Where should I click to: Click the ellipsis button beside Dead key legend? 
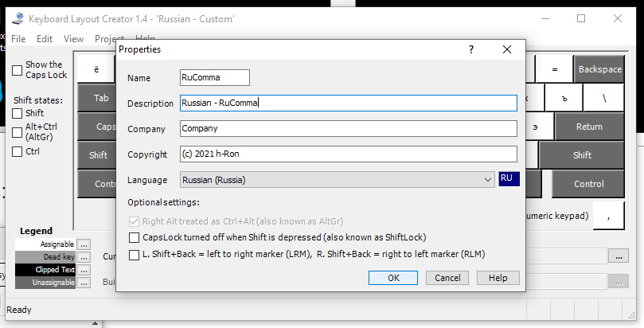pos(84,257)
